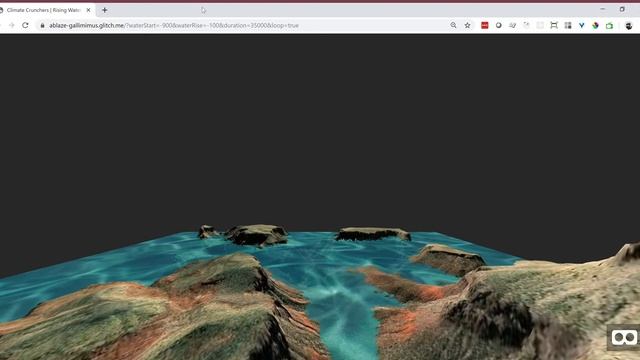Close the Climate Crunchers tab
The height and width of the screenshot is (360, 640).
88,10
